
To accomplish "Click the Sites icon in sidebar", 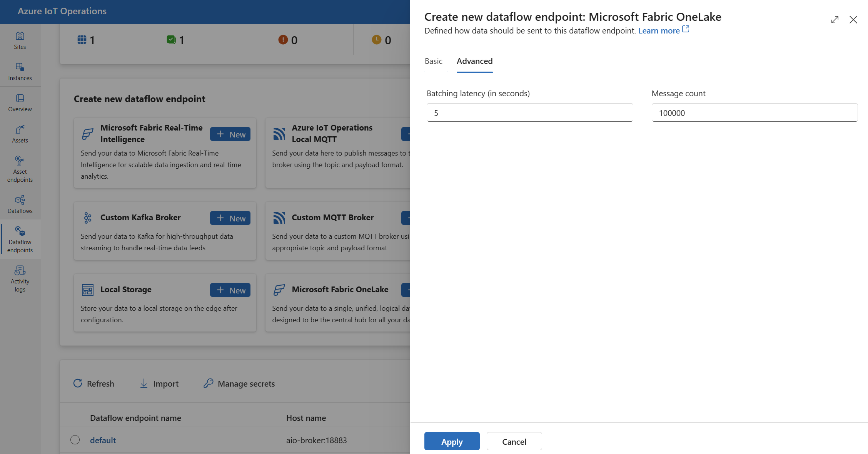I will click(x=20, y=35).
